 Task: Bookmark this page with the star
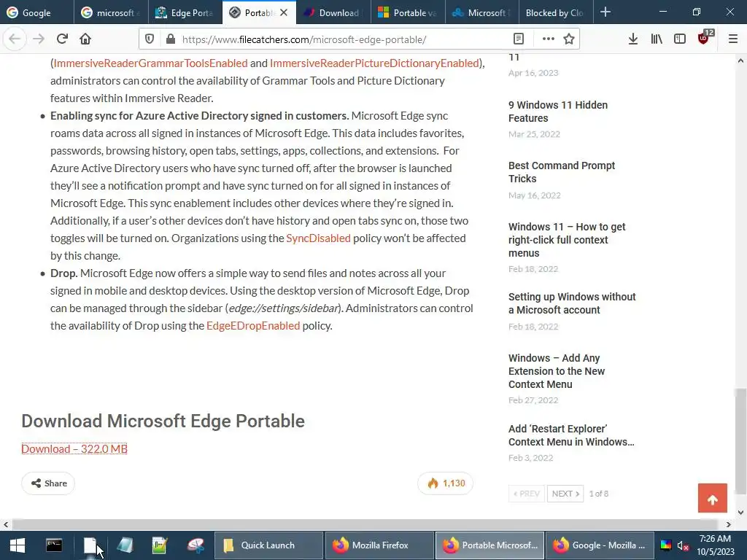tap(569, 39)
